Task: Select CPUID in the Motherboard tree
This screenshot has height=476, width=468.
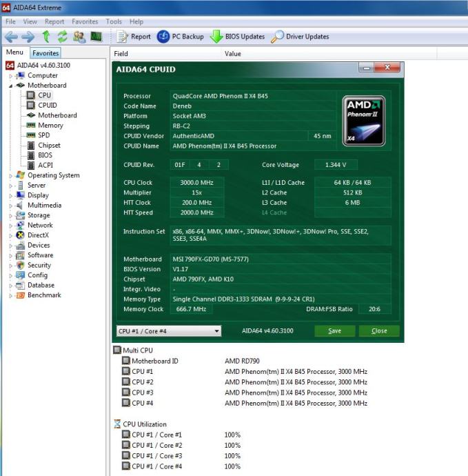Action: click(x=47, y=106)
